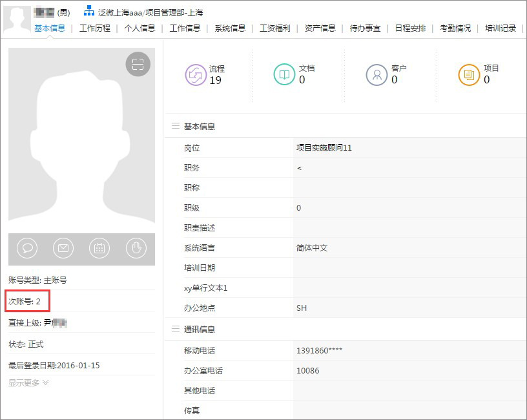Click the envelope email icon

click(x=63, y=248)
